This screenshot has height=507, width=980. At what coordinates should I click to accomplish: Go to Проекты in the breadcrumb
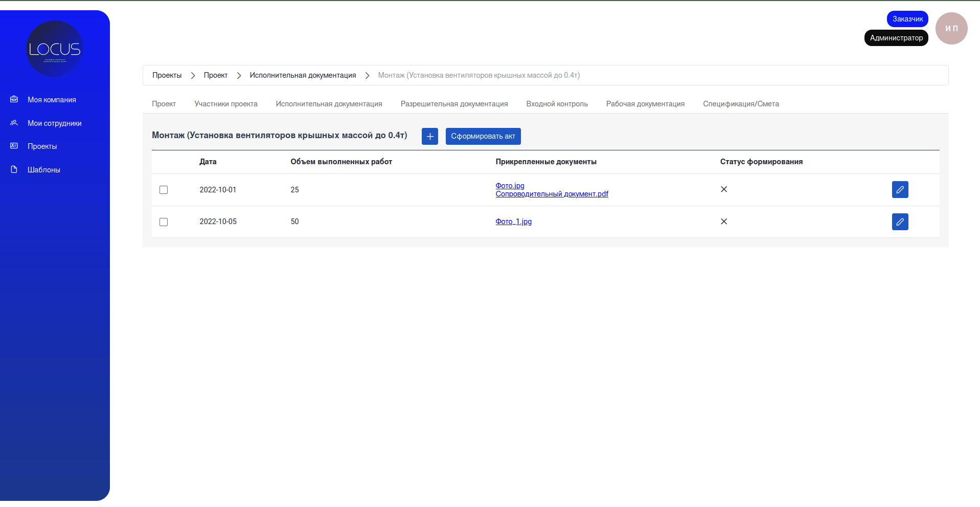tap(167, 75)
